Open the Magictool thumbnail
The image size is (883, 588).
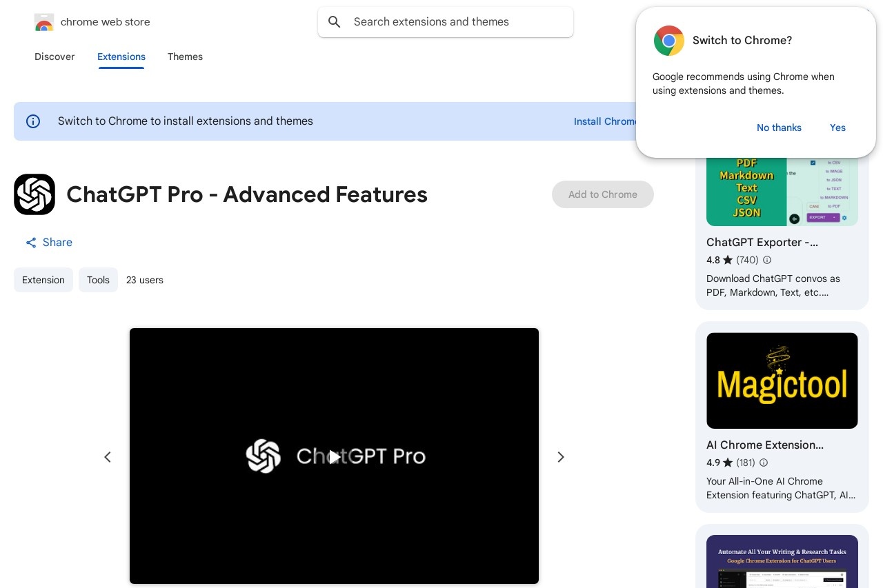[782, 381]
